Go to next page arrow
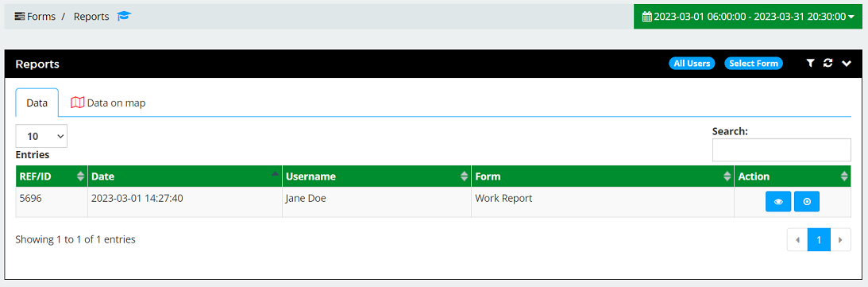This screenshot has width=868, height=287. coord(840,240)
